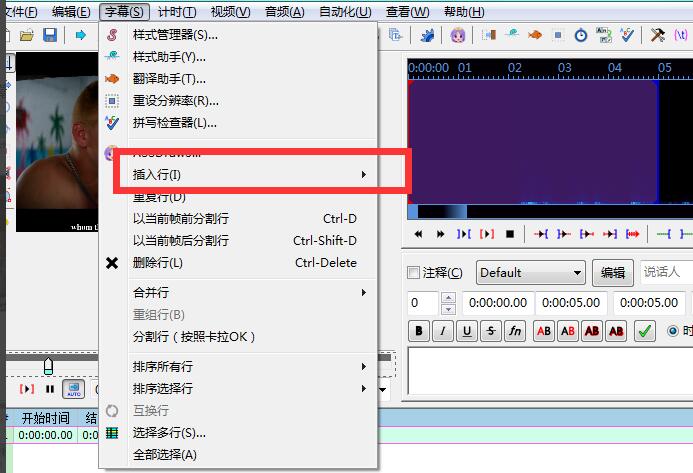
Task: Click the spell checker checkmark toolbar icon
Action: (627, 34)
